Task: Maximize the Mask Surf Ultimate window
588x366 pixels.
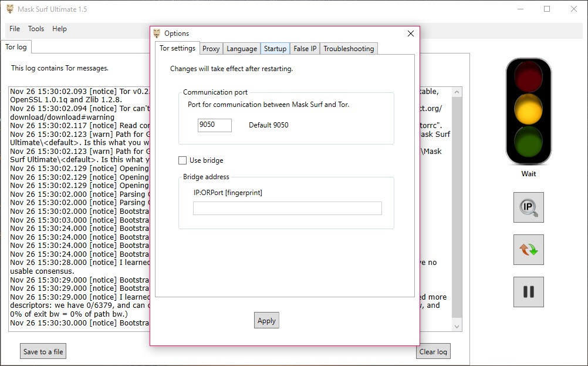Action: pos(547,9)
